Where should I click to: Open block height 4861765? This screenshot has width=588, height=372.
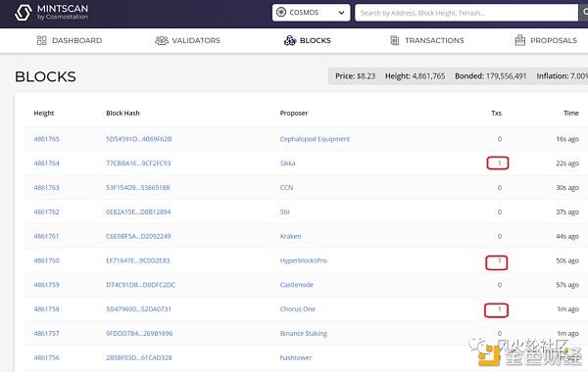pos(46,139)
